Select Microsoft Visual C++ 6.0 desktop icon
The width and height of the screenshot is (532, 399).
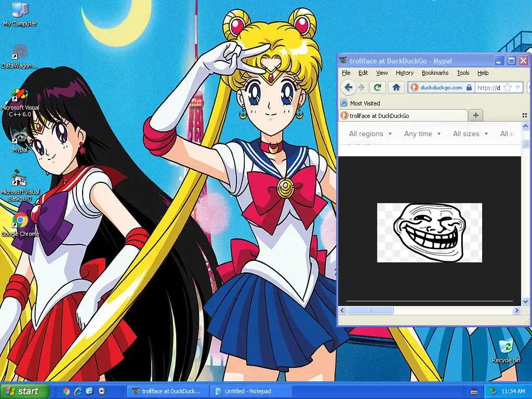[20, 103]
